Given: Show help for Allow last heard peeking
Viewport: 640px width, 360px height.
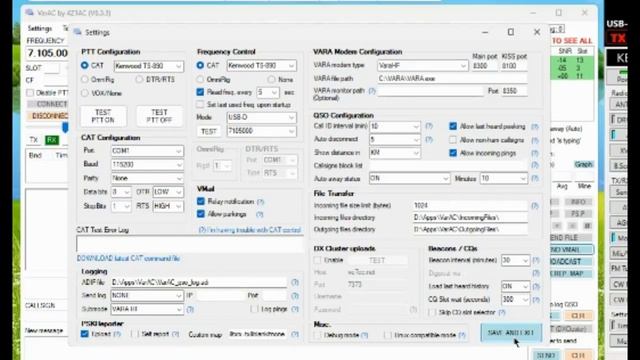Looking at the screenshot, I should [x=535, y=127].
